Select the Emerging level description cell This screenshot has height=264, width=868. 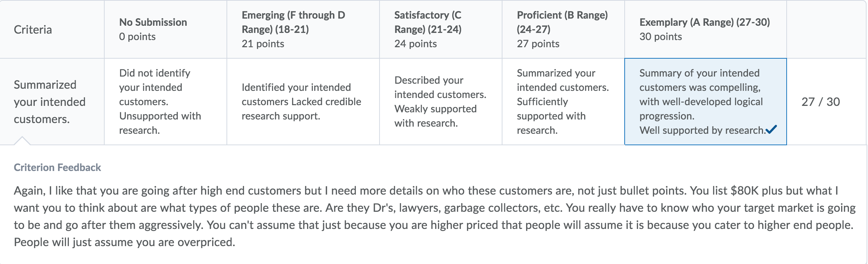pyautogui.click(x=303, y=102)
